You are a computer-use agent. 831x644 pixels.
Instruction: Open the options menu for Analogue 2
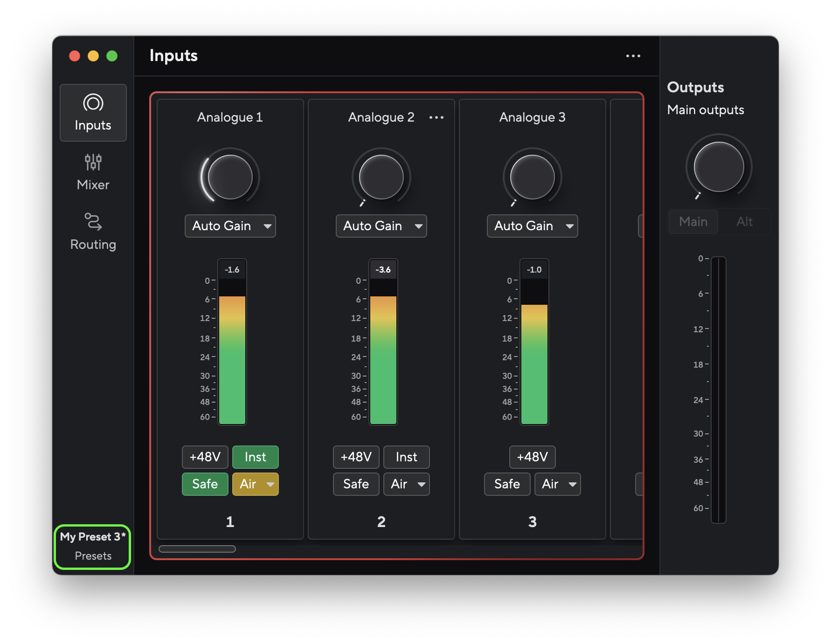click(x=436, y=117)
